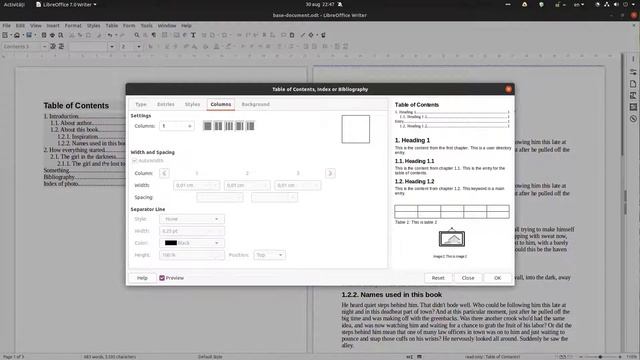The width and height of the screenshot is (640, 360).
Task: Open the paragraph style combo box
Action: 24,47
